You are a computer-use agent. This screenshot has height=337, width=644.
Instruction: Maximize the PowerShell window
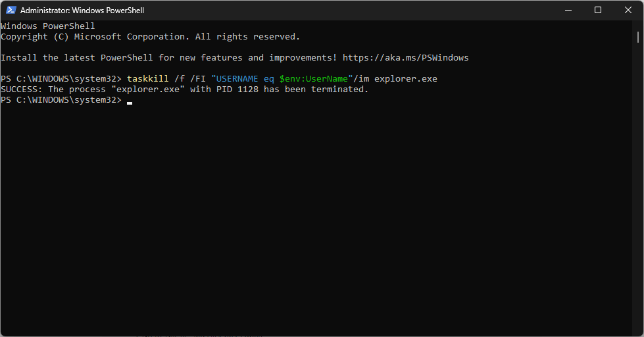point(597,10)
